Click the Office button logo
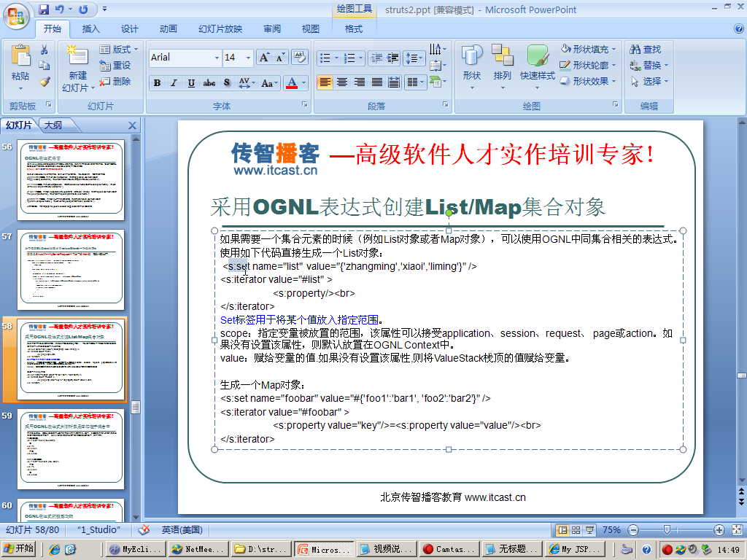 click(x=16, y=17)
